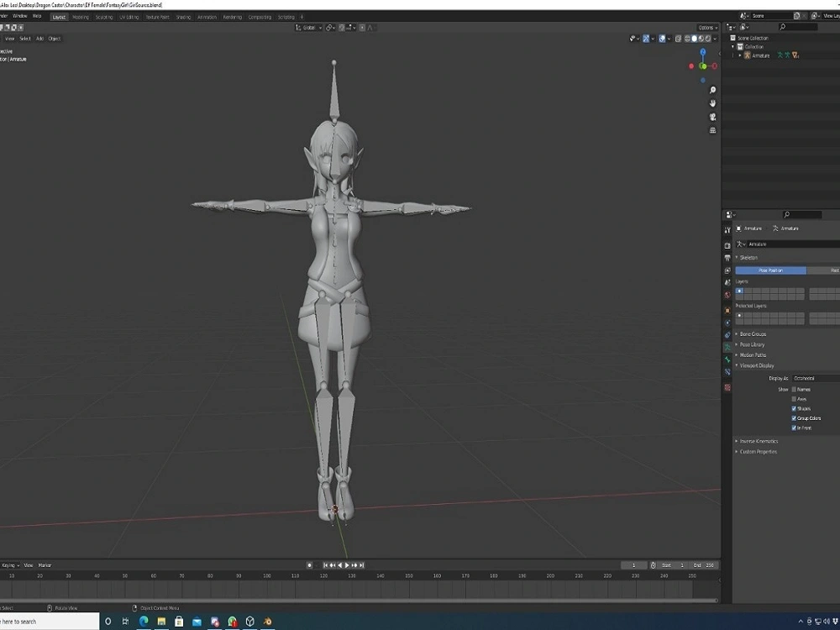Select wireframe viewport shading
The image size is (840, 630).
click(x=687, y=39)
